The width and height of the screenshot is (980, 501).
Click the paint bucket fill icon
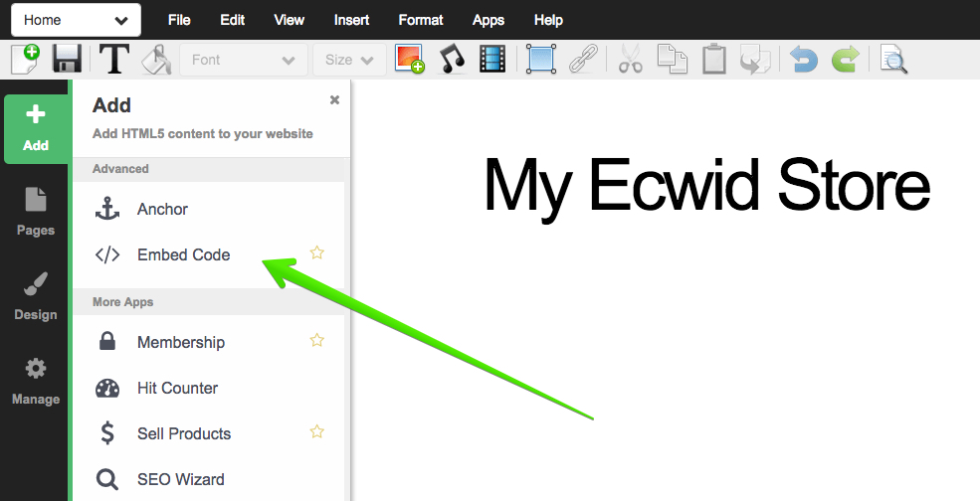click(155, 60)
